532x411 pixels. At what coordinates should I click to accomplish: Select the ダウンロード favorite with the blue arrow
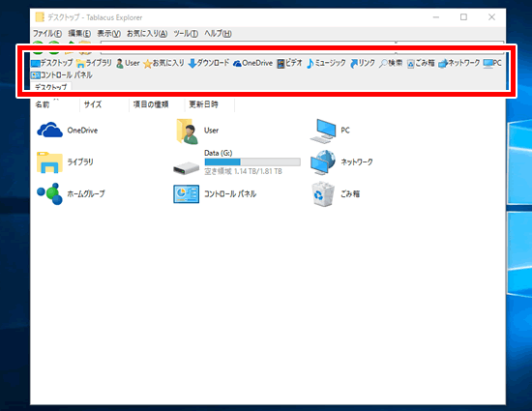[209, 63]
